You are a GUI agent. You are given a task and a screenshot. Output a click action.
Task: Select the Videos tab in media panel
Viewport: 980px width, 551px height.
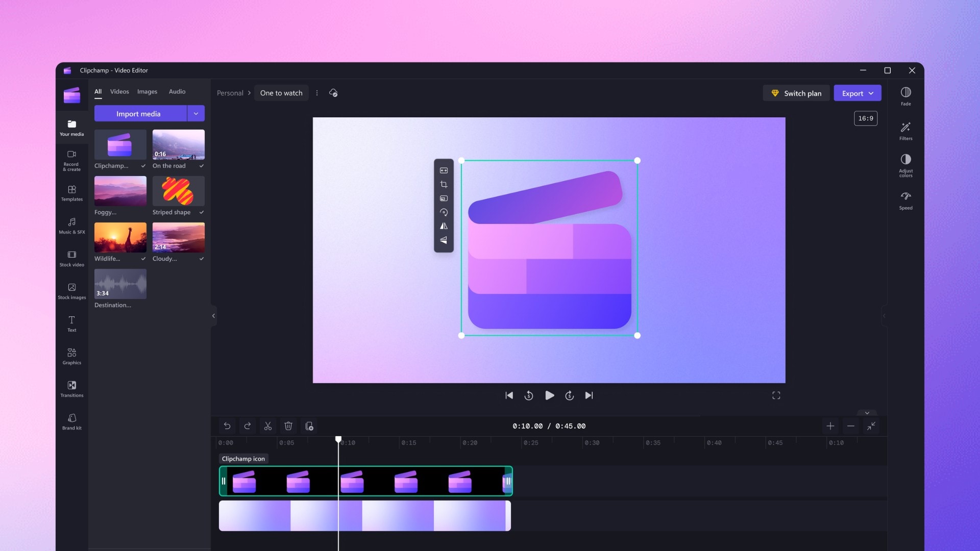tap(119, 91)
